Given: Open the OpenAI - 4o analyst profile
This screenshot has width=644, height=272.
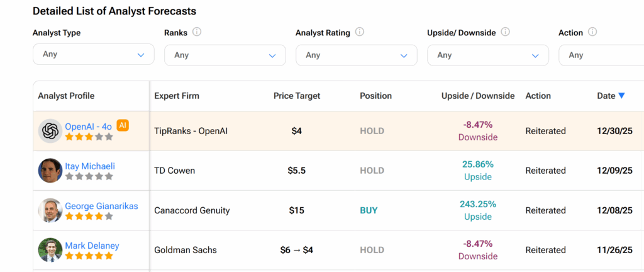Looking at the screenshot, I should coord(88,126).
